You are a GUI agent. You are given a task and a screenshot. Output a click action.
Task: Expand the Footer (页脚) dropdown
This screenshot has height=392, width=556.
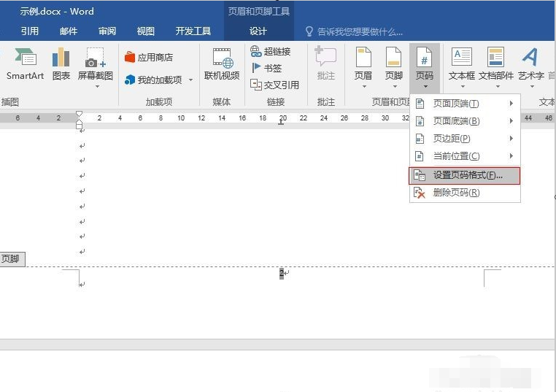(393, 67)
